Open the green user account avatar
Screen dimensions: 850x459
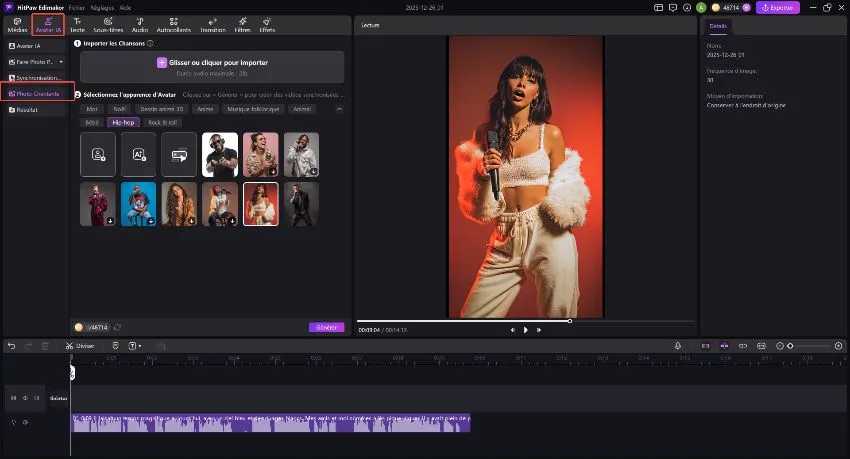point(701,8)
